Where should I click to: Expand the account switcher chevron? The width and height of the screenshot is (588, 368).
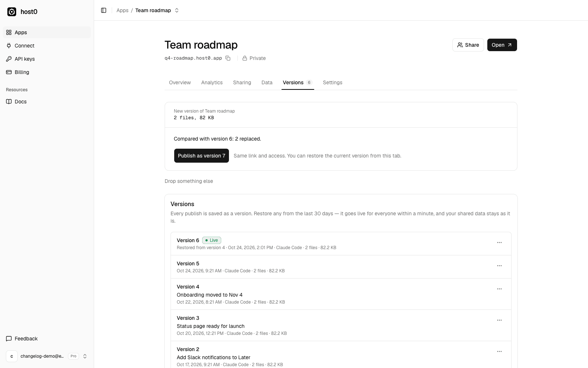point(85,356)
